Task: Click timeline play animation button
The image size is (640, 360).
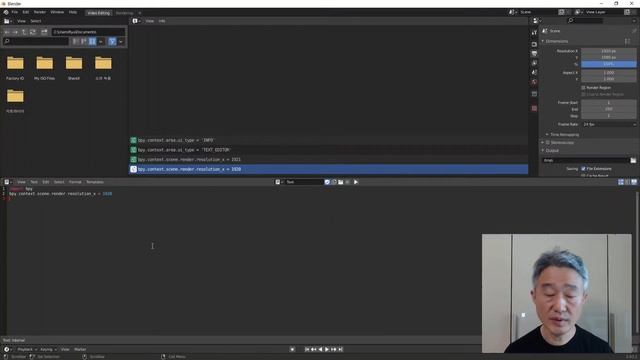Action: tap(327, 349)
